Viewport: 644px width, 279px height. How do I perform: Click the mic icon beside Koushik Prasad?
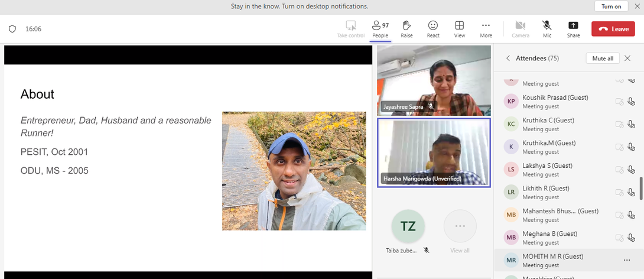click(631, 102)
